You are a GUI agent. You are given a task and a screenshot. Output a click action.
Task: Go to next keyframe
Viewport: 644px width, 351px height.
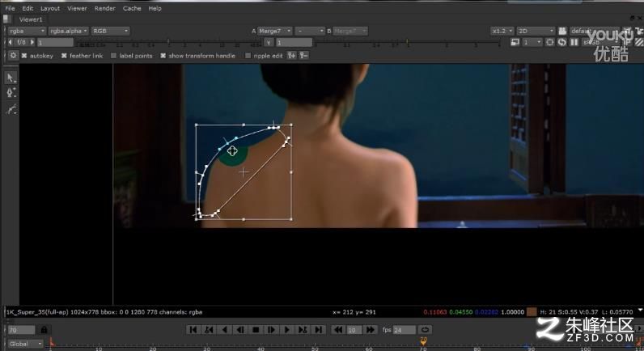click(303, 330)
